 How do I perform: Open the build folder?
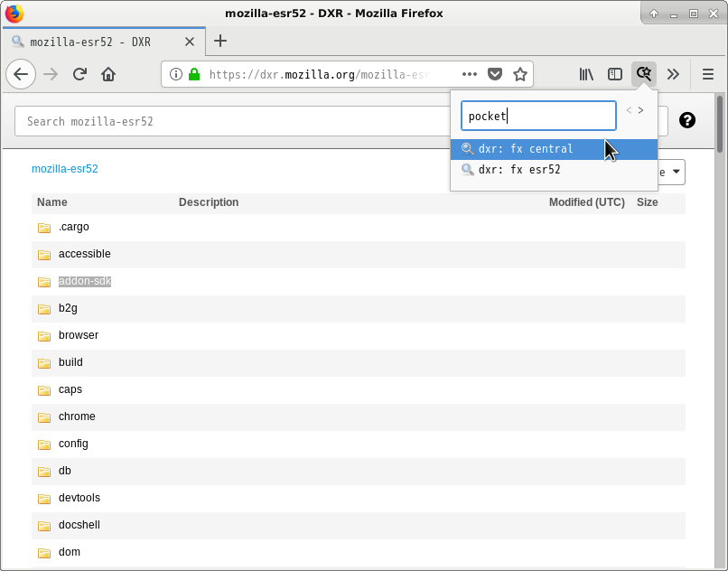pos(70,362)
